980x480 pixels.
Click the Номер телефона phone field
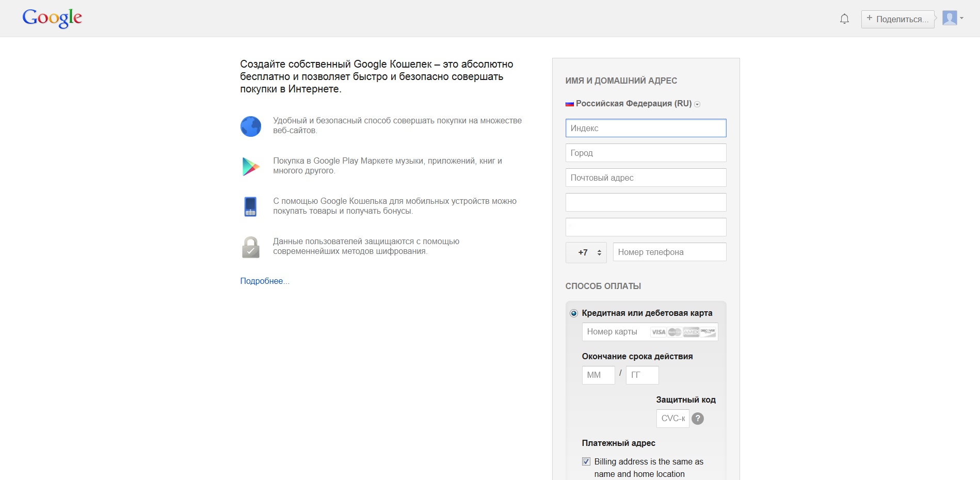[x=669, y=252]
